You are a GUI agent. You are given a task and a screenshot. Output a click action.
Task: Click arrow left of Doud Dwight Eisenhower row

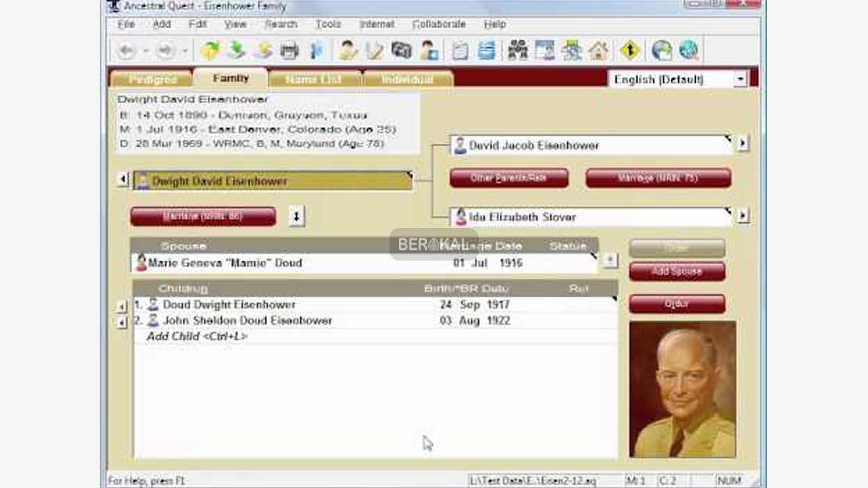[123, 307]
